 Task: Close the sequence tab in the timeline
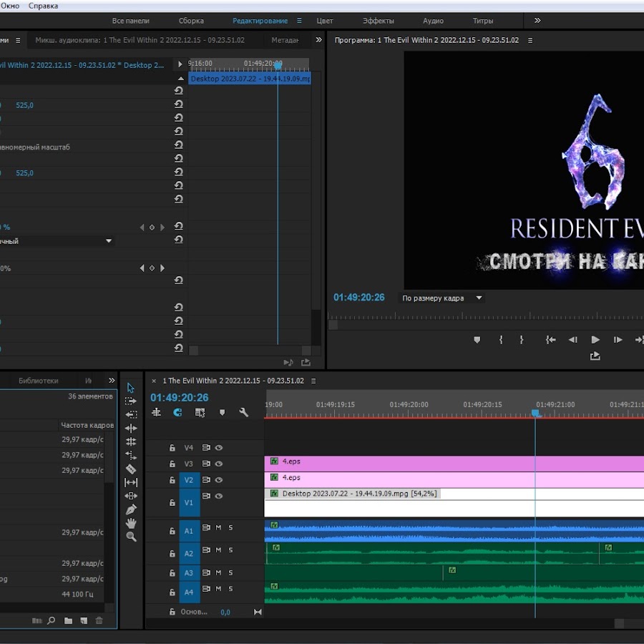pos(154,381)
